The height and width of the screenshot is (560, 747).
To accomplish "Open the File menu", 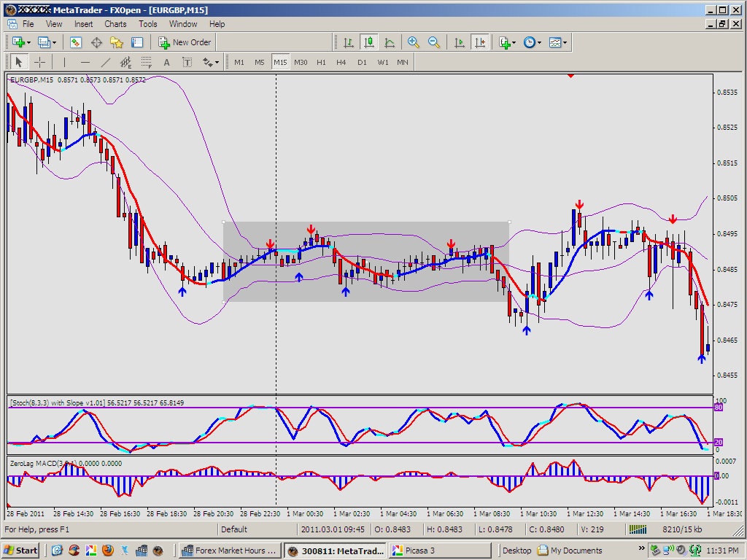I will coord(28,24).
